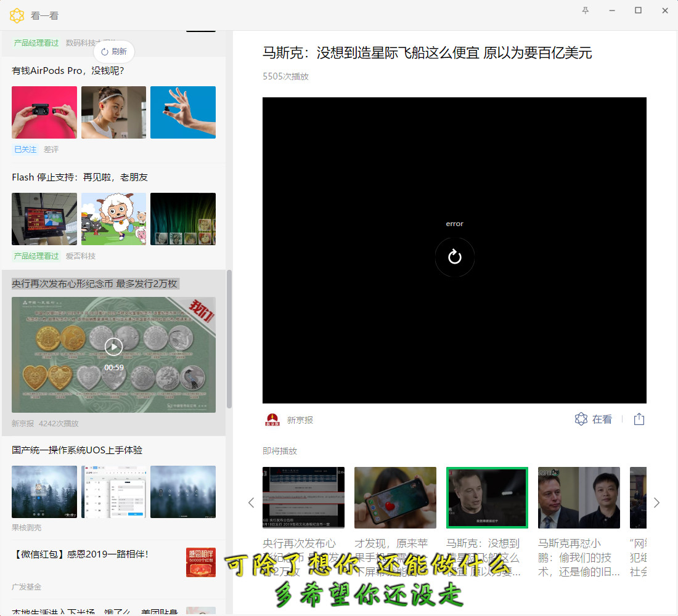This screenshot has width=678, height=616.
Task: Click the error message in player
Action: point(454,224)
